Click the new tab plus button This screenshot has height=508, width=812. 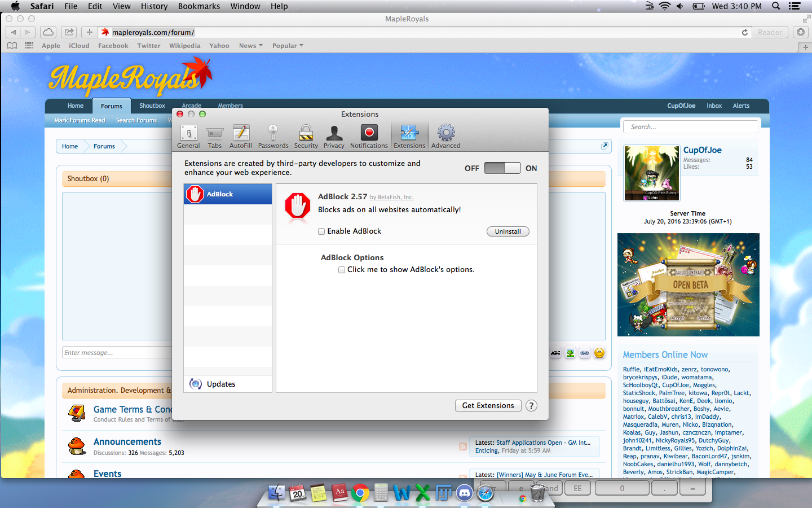805,47
